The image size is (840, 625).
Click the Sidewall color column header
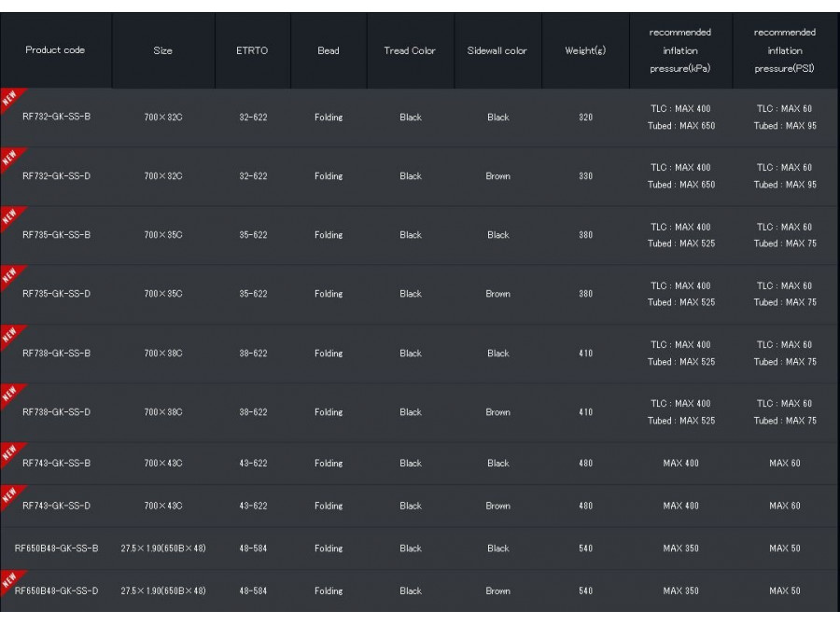pyautogui.click(x=497, y=50)
